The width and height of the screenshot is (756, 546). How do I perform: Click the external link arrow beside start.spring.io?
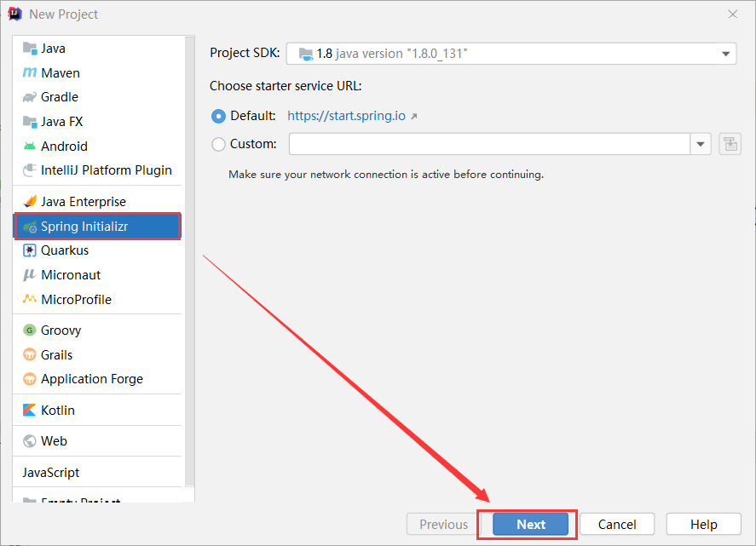pyautogui.click(x=413, y=116)
